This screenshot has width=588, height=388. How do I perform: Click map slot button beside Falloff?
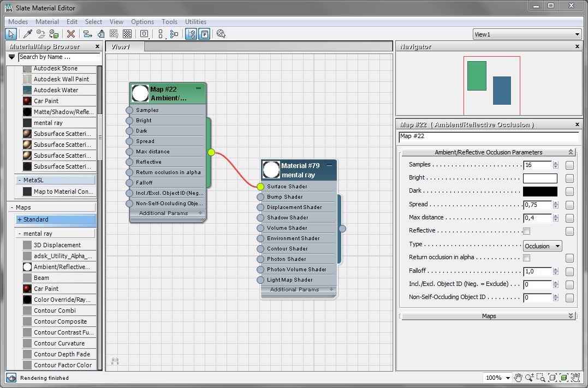tap(569, 271)
